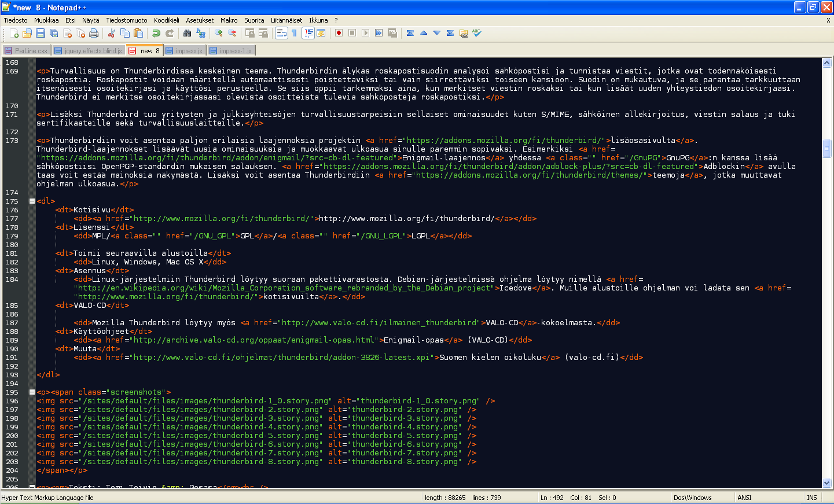Open the ? help menu
The width and height of the screenshot is (834, 504).
(336, 20)
